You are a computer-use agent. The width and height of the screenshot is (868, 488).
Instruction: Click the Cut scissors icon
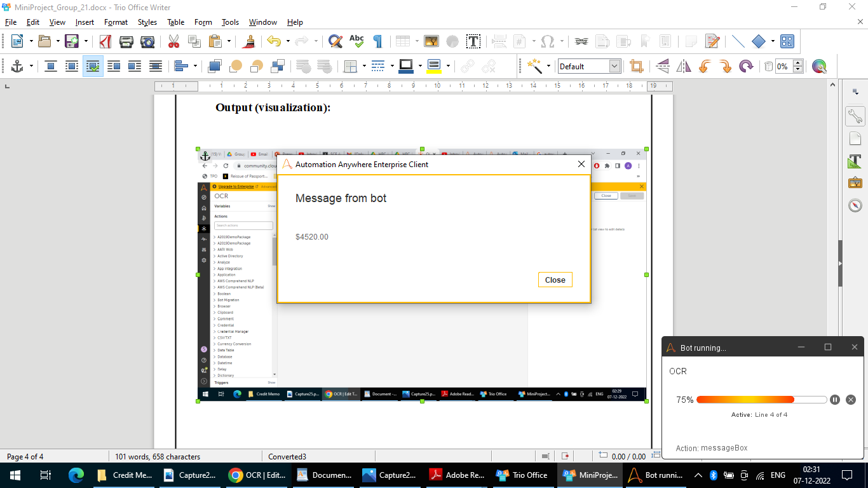point(173,41)
